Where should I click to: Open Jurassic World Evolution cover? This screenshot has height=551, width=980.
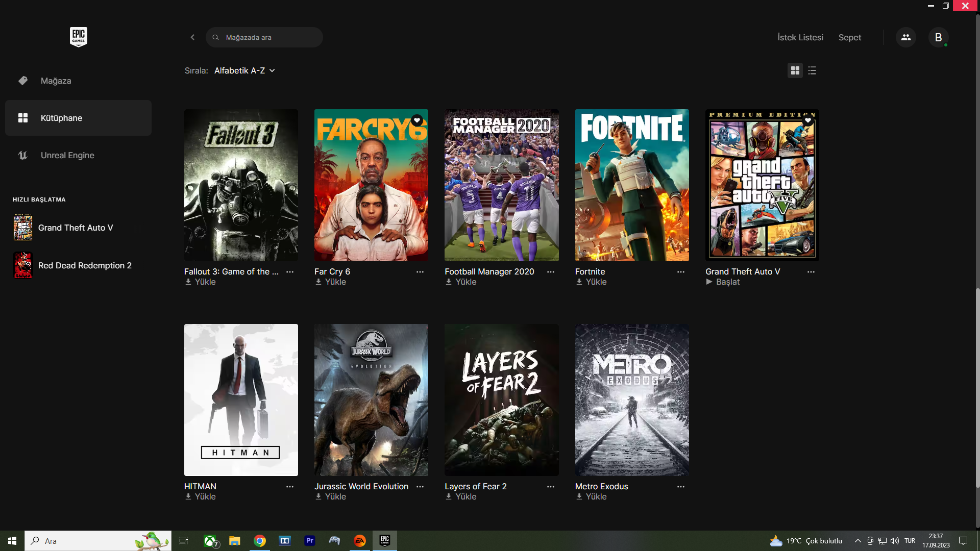371,400
